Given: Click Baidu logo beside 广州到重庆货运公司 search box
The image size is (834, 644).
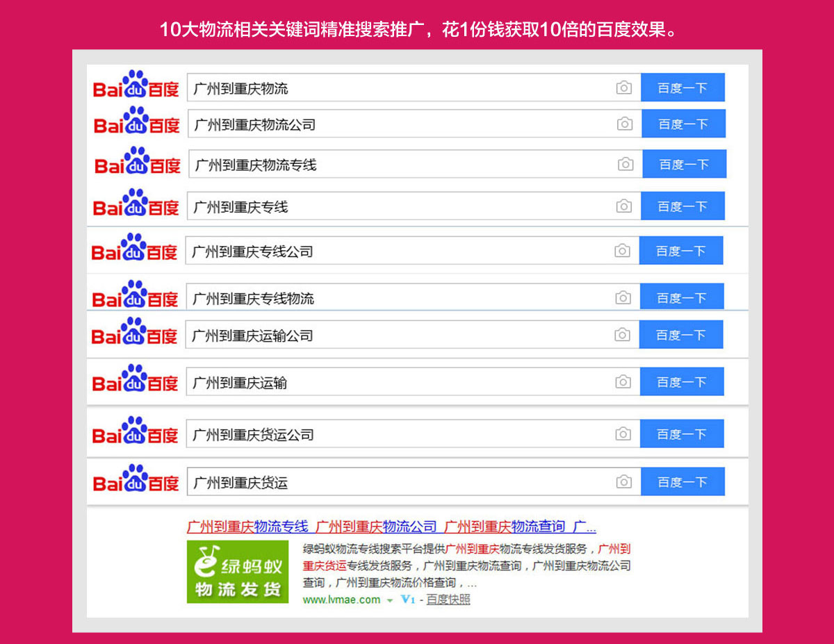Looking at the screenshot, I should point(136,431).
